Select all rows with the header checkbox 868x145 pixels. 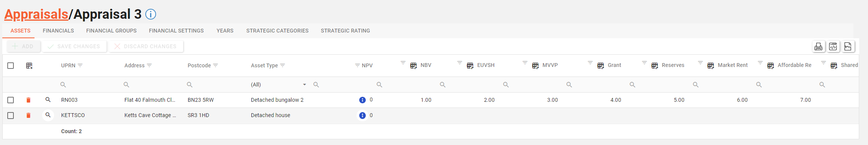(x=11, y=65)
